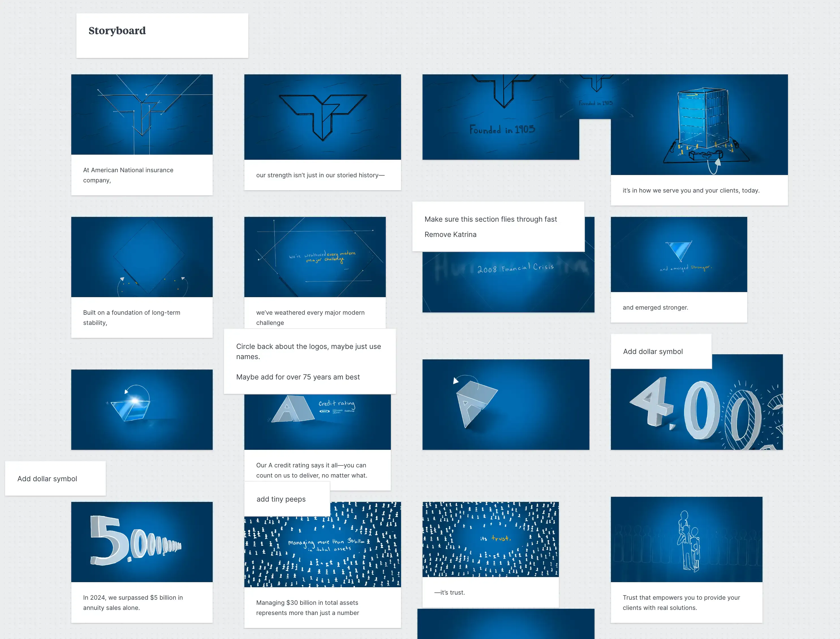840x639 pixels.
Task: Click the "Add dollar symbol" note near the 4.00 frame
Action: 661,351
